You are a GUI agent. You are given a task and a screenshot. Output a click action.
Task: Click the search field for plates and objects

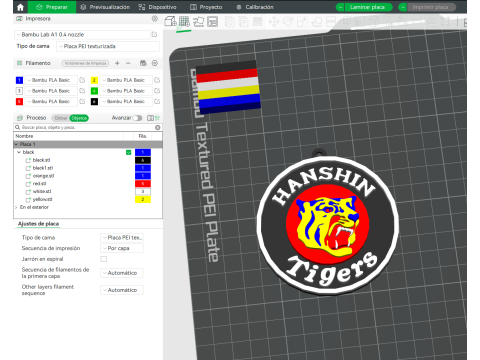(x=87, y=127)
